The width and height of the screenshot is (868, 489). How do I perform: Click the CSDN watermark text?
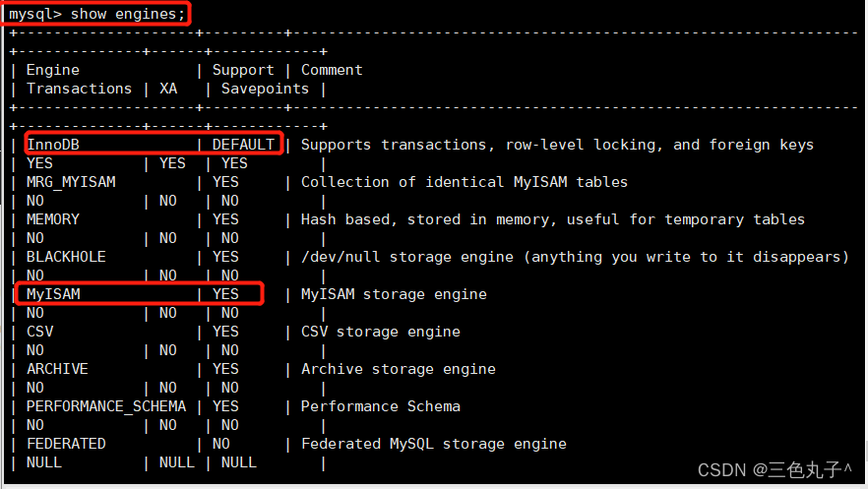click(775, 470)
